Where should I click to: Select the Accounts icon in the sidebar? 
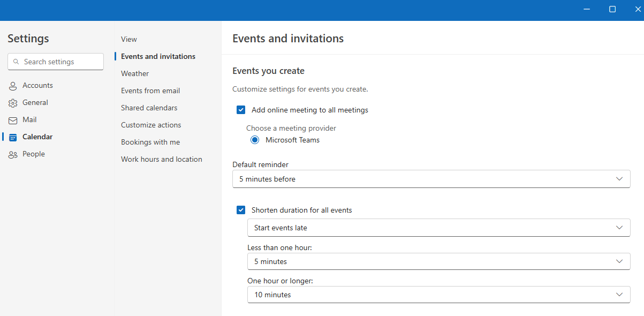pyautogui.click(x=12, y=85)
